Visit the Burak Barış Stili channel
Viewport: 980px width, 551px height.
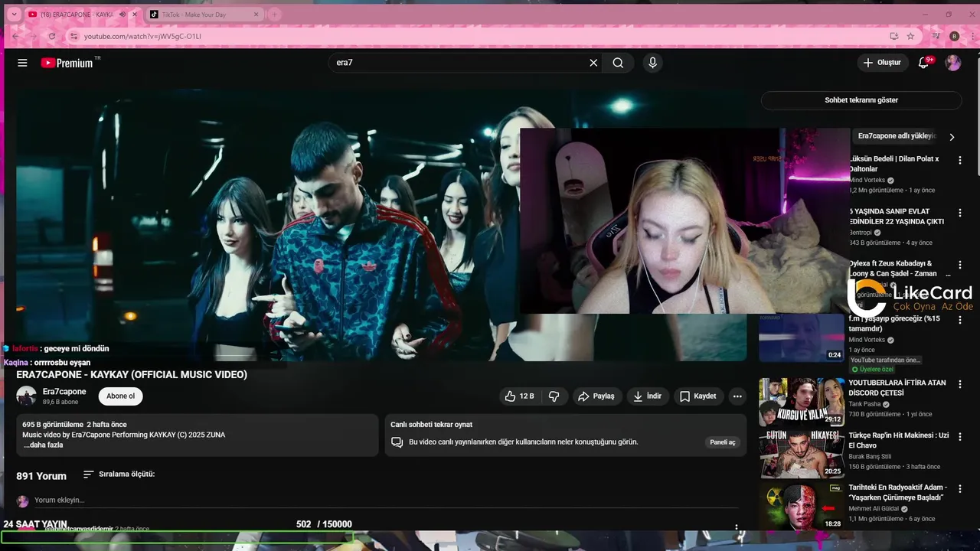pos(870,456)
